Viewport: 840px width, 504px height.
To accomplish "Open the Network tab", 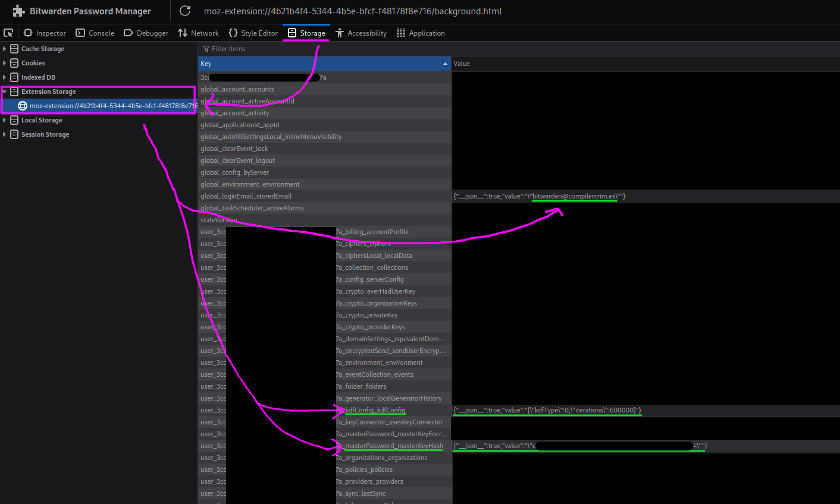I will tap(198, 33).
